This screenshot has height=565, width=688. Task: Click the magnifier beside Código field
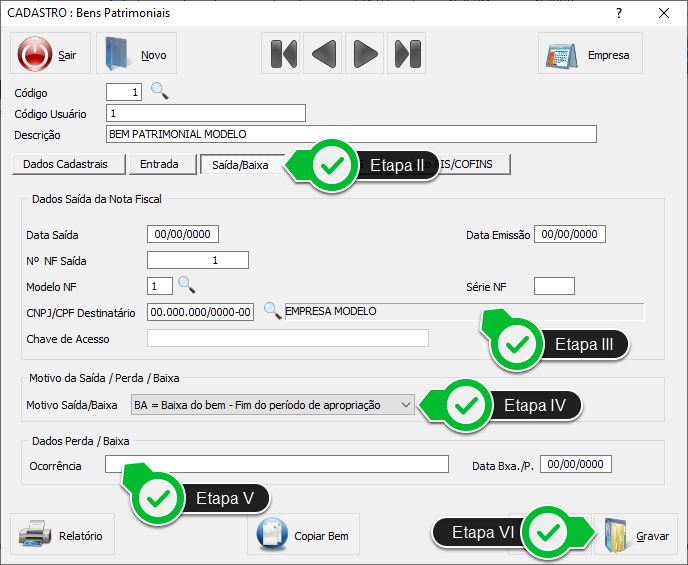pyautogui.click(x=160, y=92)
